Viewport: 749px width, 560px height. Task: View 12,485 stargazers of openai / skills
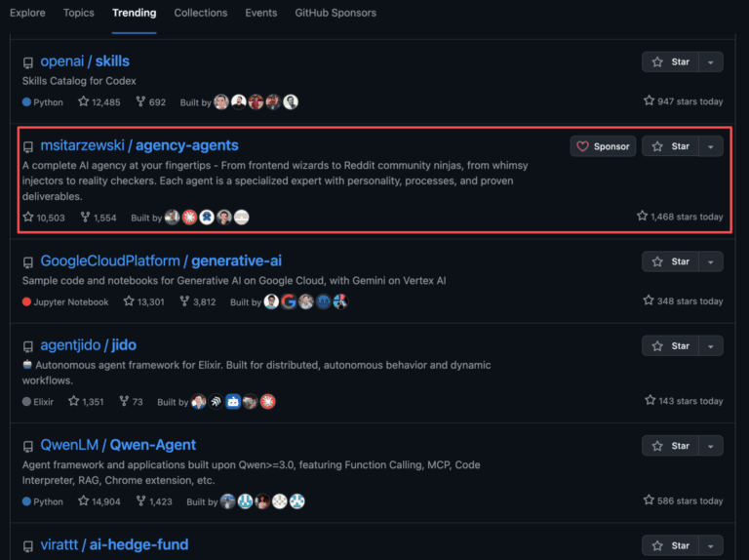[99, 101]
